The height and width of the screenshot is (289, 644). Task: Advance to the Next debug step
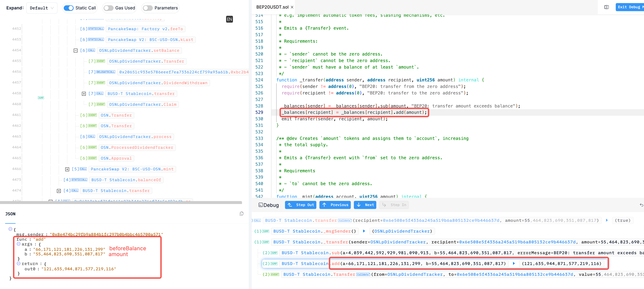[365, 205]
